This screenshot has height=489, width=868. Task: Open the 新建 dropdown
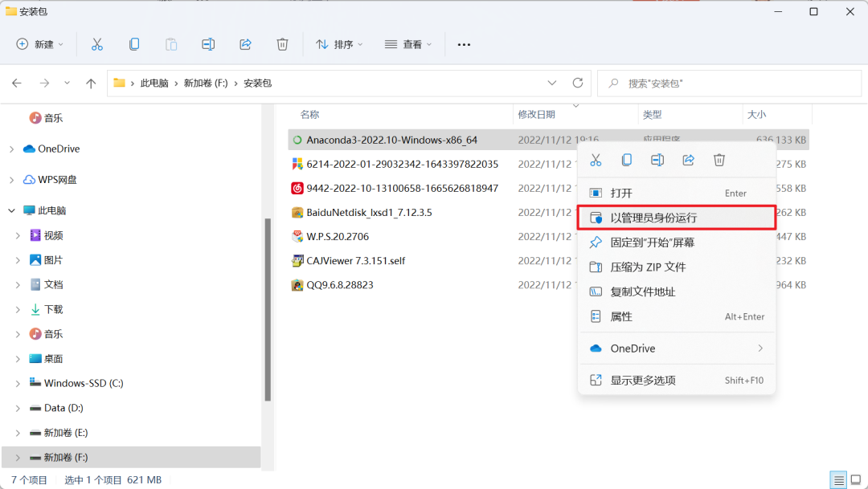(40, 44)
